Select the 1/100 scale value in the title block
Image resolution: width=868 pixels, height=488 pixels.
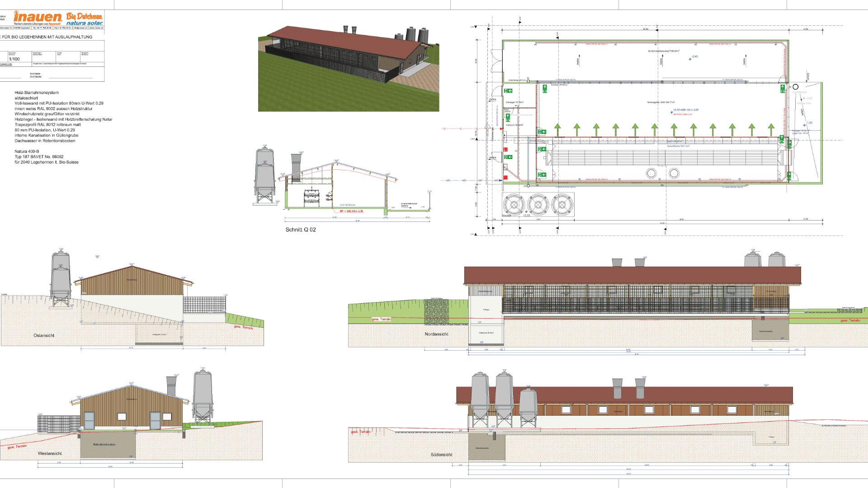[14, 59]
